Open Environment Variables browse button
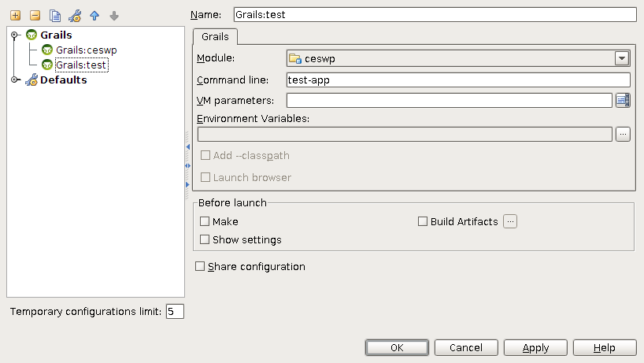The image size is (644, 363). point(623,135)
